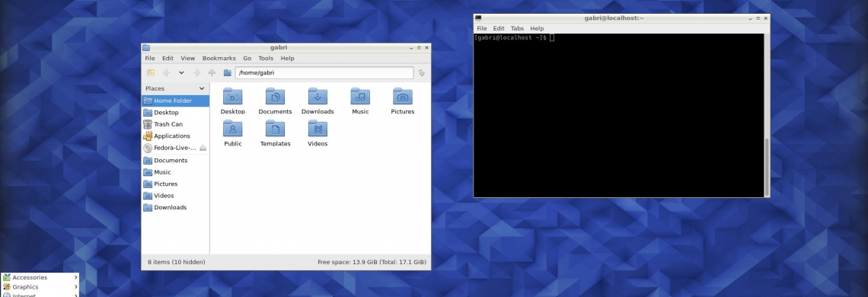Click the jump-to-path icon beside location bar
The height and width of the screenshot is (297, 868).
pyautogui.click(x=422, y=72)
